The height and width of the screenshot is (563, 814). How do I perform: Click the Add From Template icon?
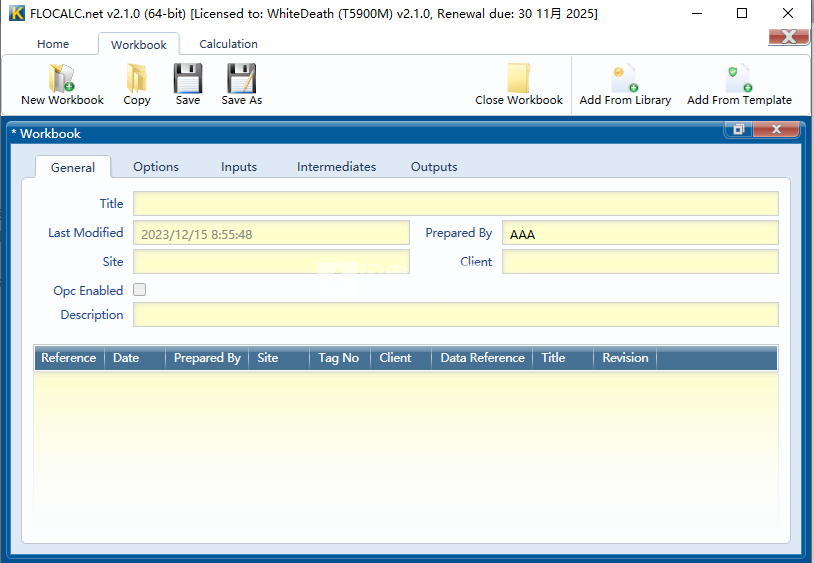click(739, 78)
